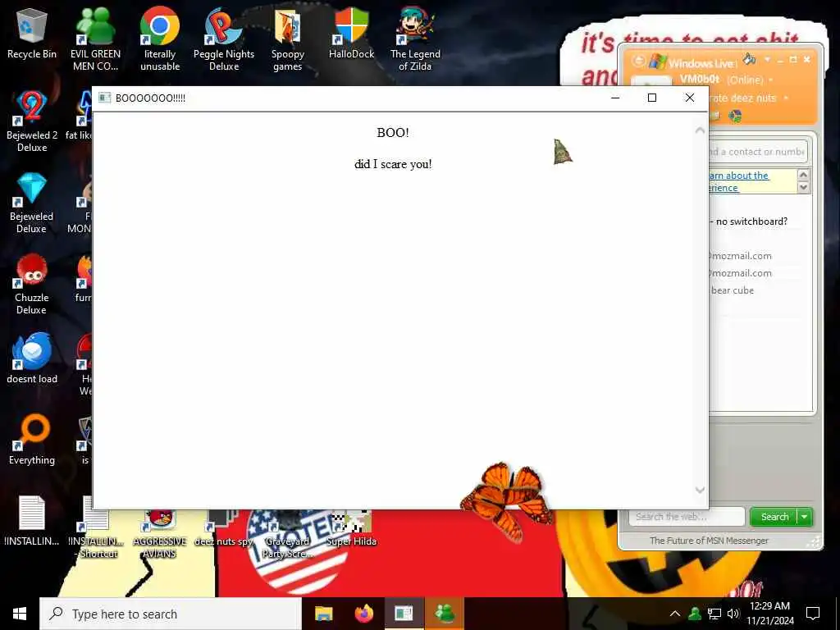The height and width of the screenshot is (630, 840).
Task: Click scroll up arrow in BOOOOOOO window
Action: coord(700,130)
